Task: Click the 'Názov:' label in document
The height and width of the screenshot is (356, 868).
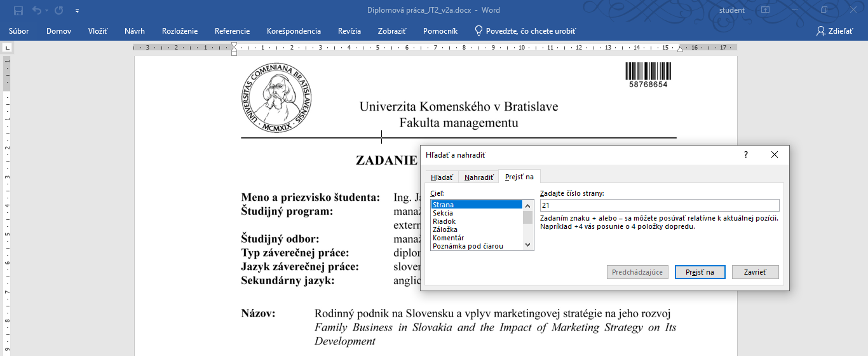Action: (259, 313)
